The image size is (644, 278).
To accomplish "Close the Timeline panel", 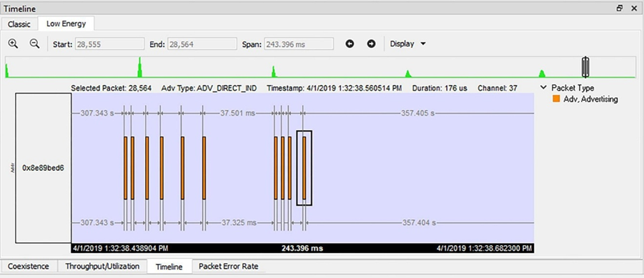I will tap(634, 8).
